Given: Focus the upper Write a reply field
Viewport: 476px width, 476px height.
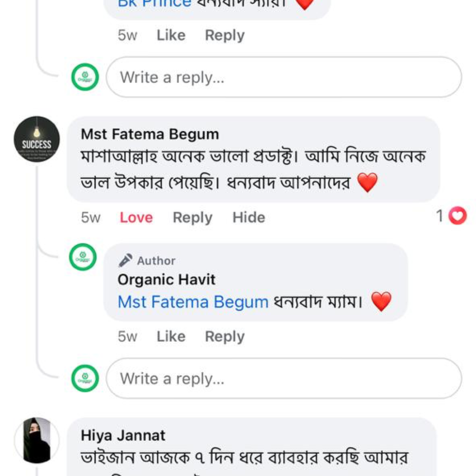Looking at the screenshot, I should pyautogui.click(x=284, y=78).
